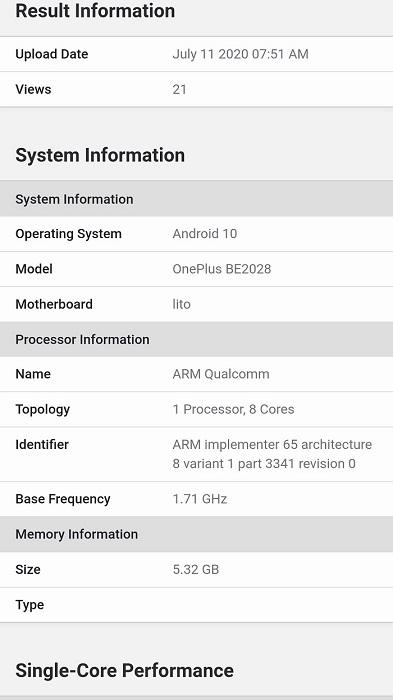Click the Motherboard row label
Screen dimensions: 393x700
point(54,304)
